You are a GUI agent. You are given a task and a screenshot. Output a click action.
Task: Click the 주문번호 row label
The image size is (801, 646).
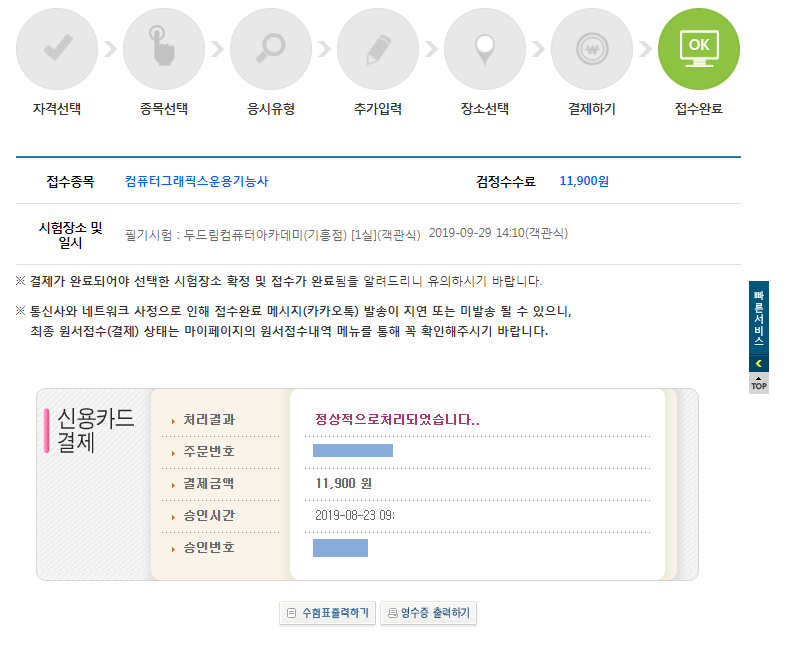click(209, 451)
